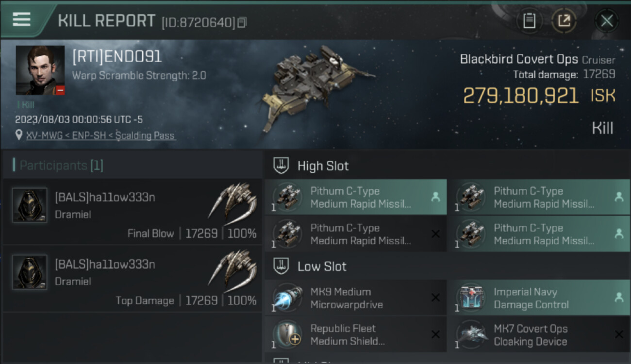Image resolution: width=631 pixels, height=364 pixels.
Task: Click the MK9 Medium Microwarpdrive icon
Action: pos(287,298)
